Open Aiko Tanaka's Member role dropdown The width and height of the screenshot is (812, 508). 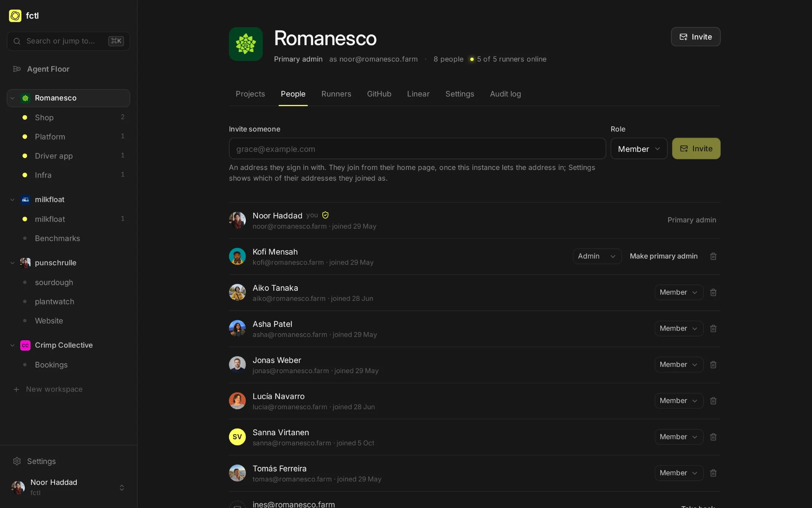679,292
